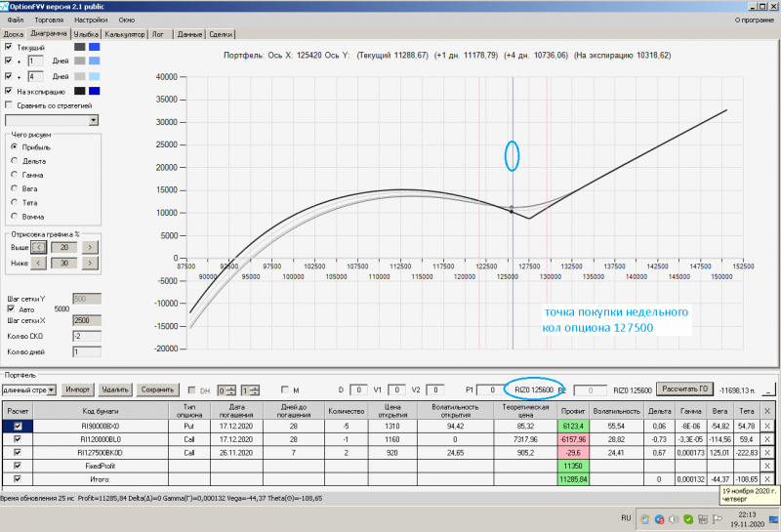Click the first DH stepper showing 0

coord(227,390)
